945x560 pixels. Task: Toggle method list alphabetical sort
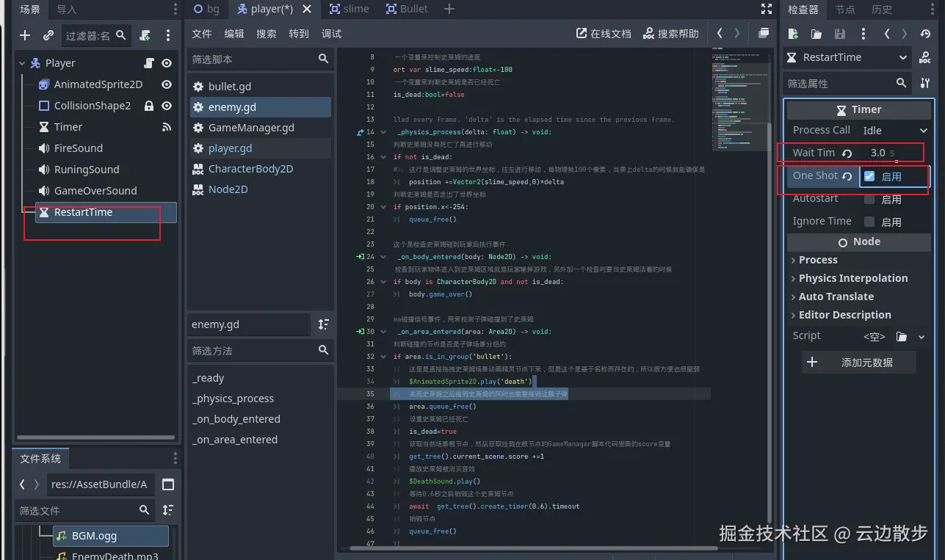pos(324,324)
